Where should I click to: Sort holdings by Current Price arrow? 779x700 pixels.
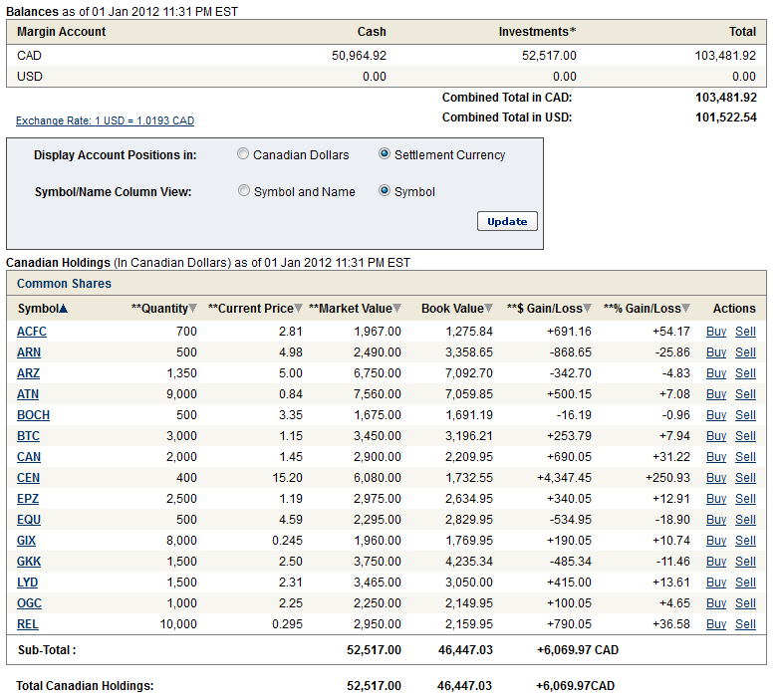click(299, 309)
